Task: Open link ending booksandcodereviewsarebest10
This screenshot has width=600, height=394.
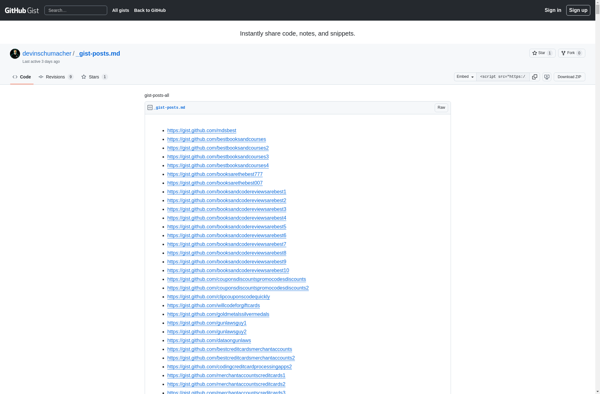Action: [x=228, y=270]
